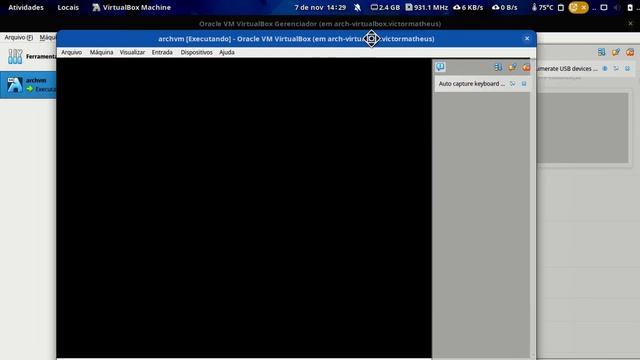Open Arquivo menu in Gerenciador window
Screen dimensions: 640x360
click(x=18, y=38)
